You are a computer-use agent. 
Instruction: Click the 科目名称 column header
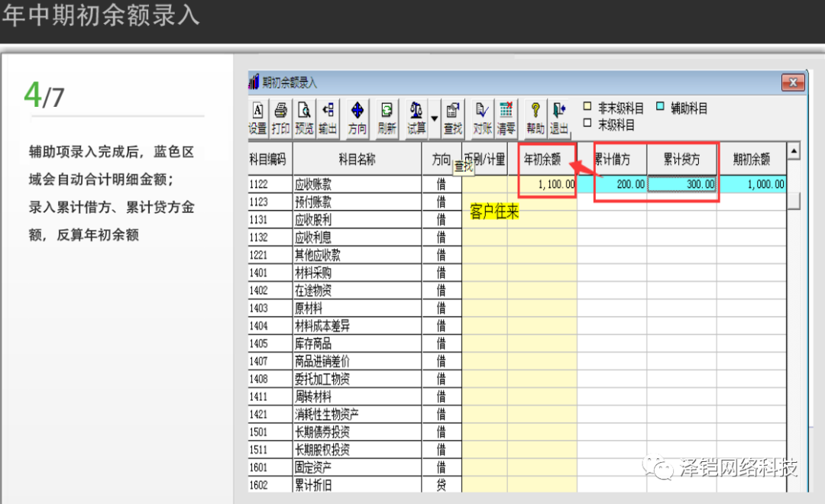pyautogui.click(x=357, y=160)
